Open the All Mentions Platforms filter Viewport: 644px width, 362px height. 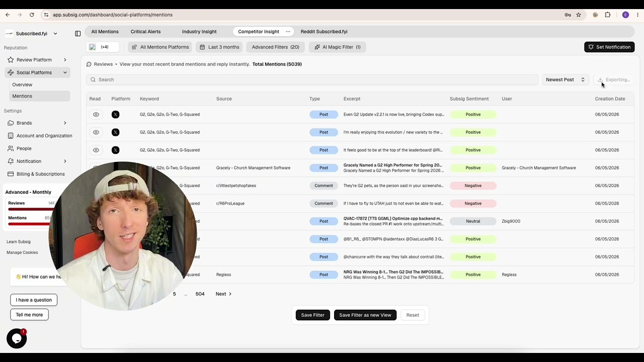click(x=160, y=47)
